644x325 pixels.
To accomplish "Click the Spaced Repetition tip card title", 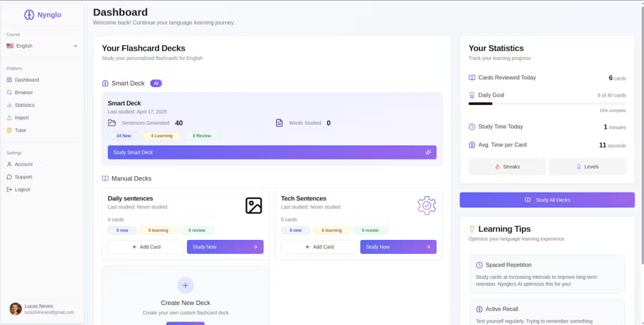I will [x=509, y=265].
